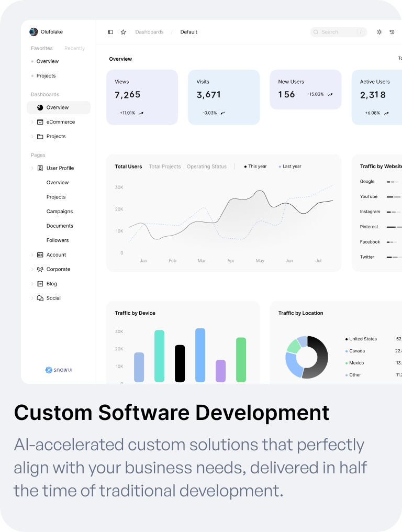The image size is (402, 532).
Task: Select the Total Projects chart tab
Action: tap(165, 167)
